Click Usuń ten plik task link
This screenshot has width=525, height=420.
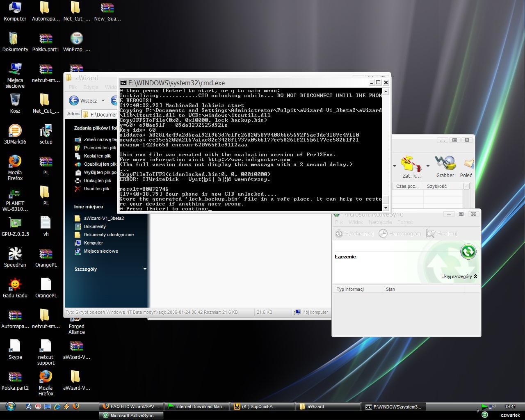pyautogui.click(x=92, y=189)
